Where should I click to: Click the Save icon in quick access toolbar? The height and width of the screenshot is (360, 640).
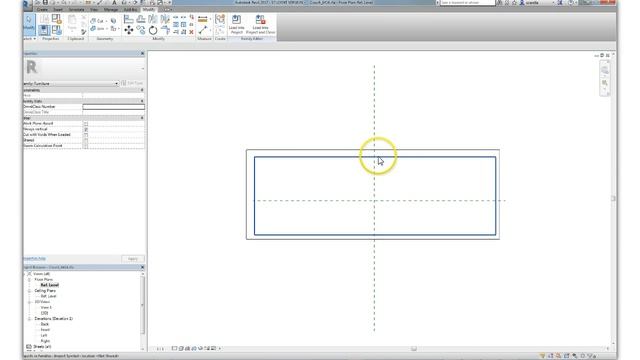coord(45,3)
